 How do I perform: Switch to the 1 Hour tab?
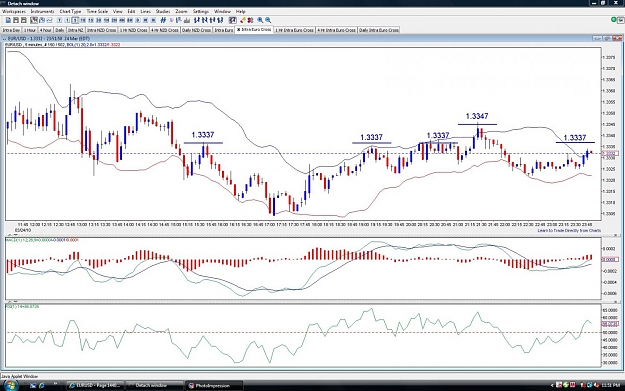[30, 30]
